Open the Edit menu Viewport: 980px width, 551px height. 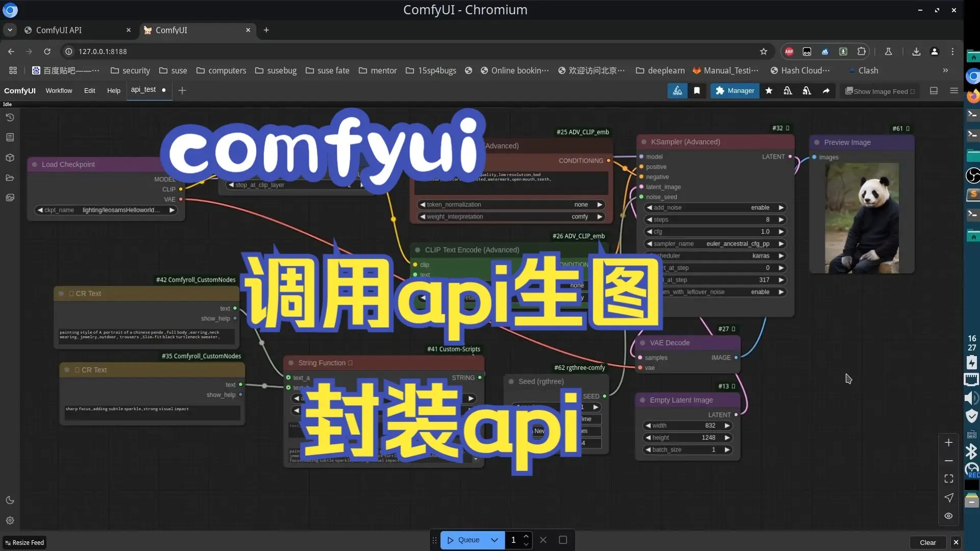[x=89, y=91]
